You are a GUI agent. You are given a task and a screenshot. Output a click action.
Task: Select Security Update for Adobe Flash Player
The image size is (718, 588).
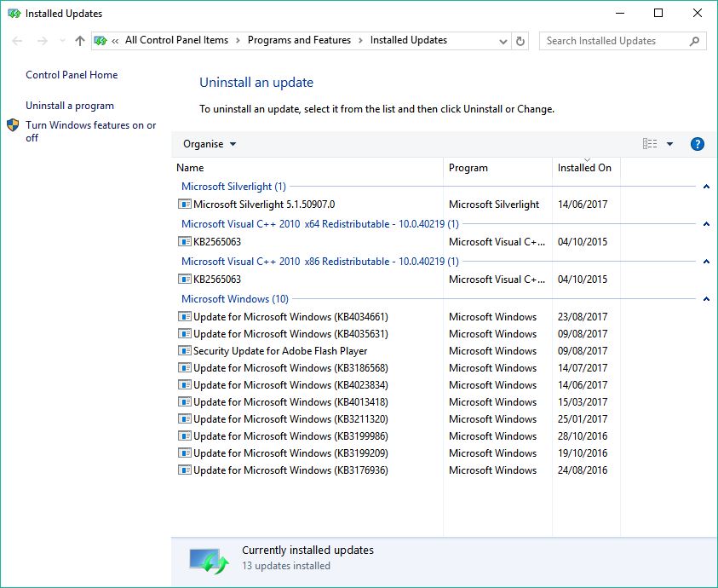click(280, 351)
